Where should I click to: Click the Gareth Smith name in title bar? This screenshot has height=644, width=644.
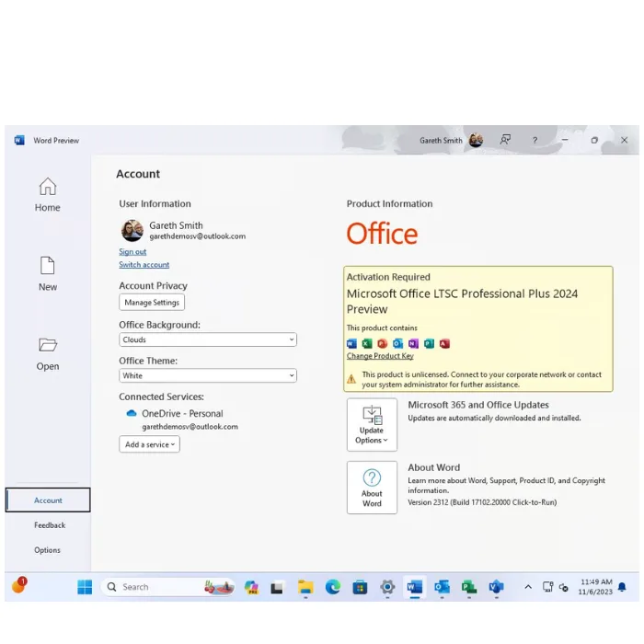[441, 140]
